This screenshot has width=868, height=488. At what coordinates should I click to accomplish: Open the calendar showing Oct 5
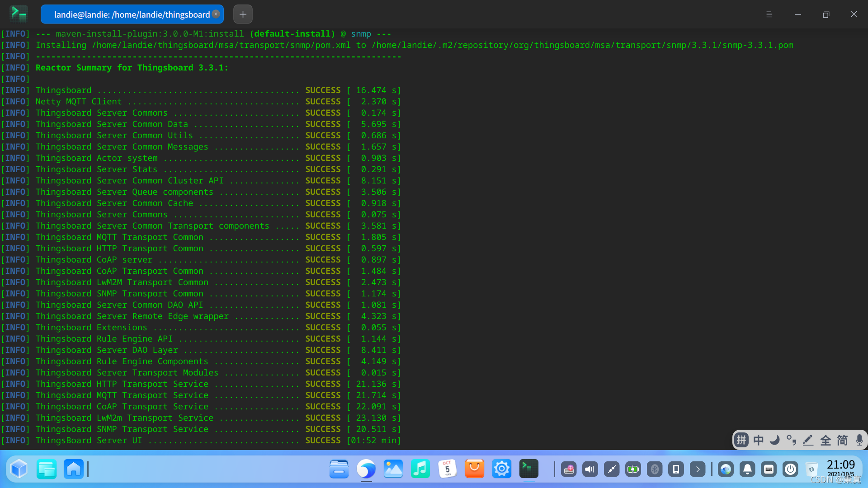coord(448,469)
